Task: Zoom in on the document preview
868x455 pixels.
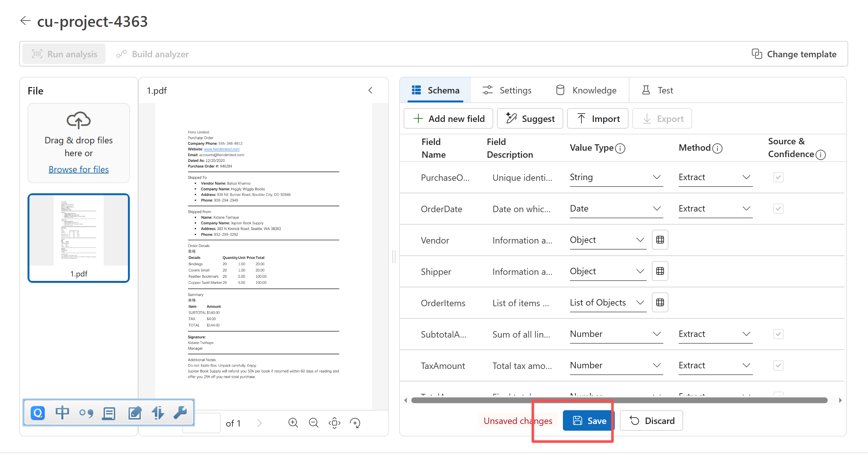Action: pos(293,423)
